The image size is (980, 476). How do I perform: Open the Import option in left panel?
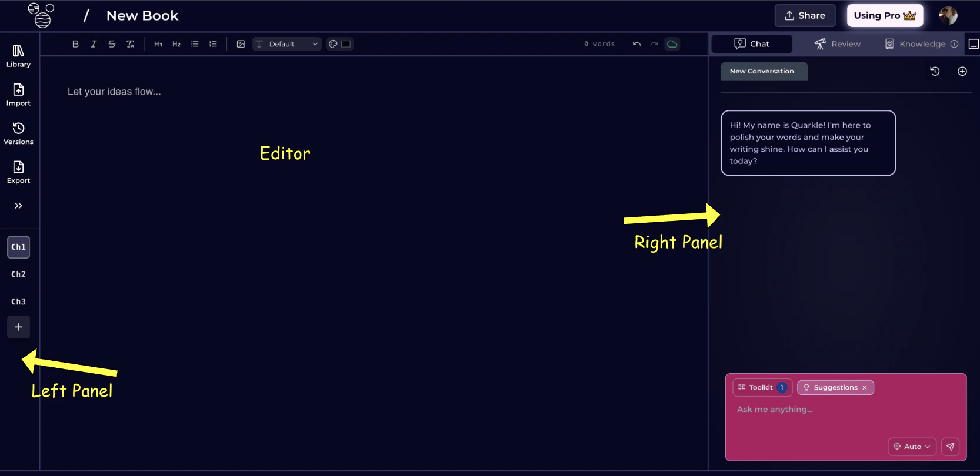[18, 95]
